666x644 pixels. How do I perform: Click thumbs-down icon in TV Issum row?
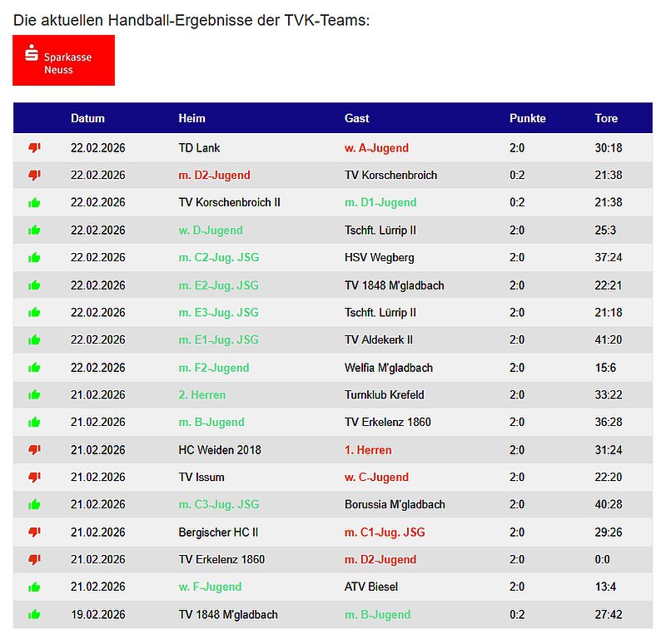click(34, 478)
